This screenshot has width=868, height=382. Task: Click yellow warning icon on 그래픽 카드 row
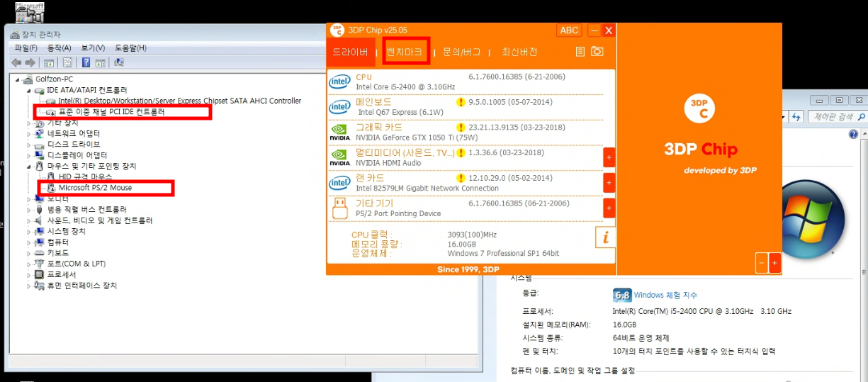coord(461,128)
